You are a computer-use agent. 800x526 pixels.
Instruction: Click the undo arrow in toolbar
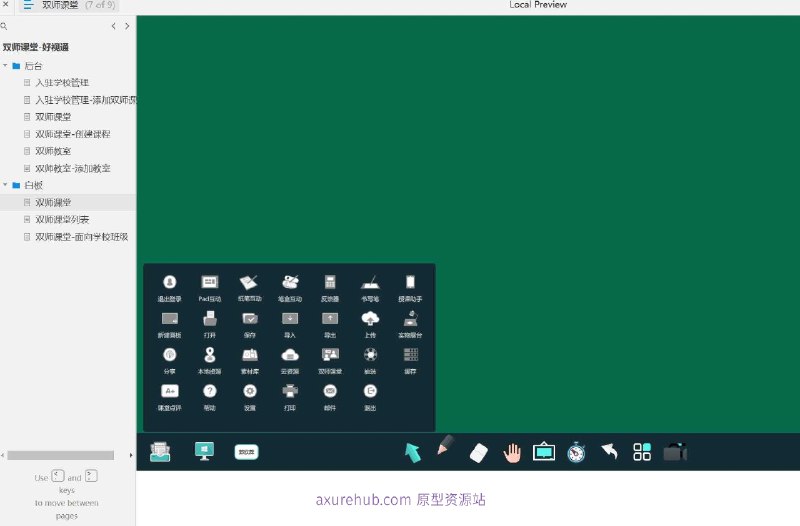tap(610, 451)
